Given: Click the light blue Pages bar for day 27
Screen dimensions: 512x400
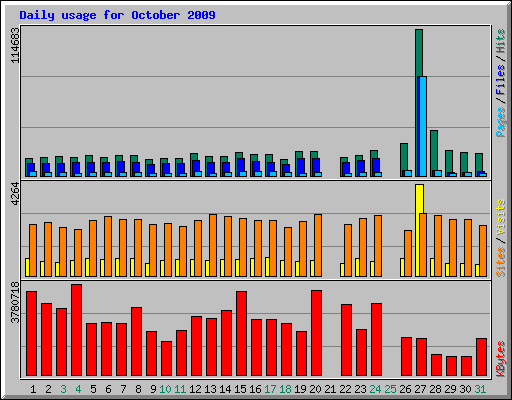Looking at the screenshot, I should coord(423,126).
